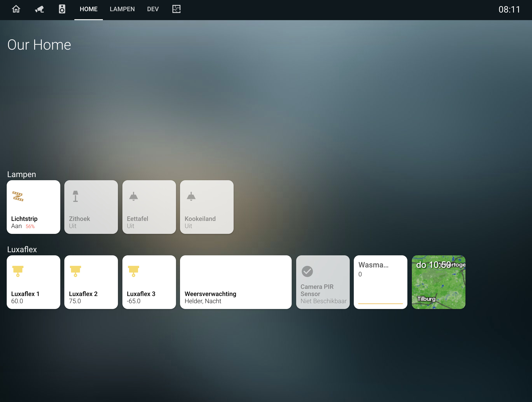
Task: Open the DEV tab
Action: [153, 9]
